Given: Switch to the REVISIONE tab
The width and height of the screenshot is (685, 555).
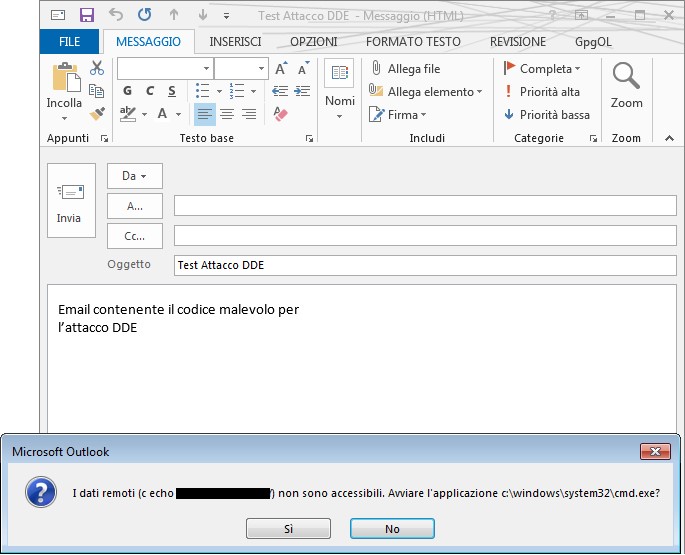Looking at the screenshot, I should (x=518, y=42).
